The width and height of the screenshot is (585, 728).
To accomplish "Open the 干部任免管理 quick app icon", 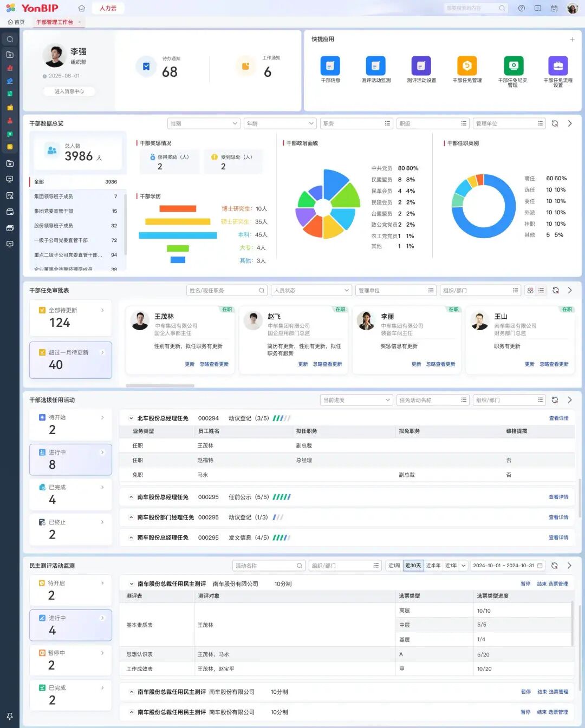I will pos(466,66).
